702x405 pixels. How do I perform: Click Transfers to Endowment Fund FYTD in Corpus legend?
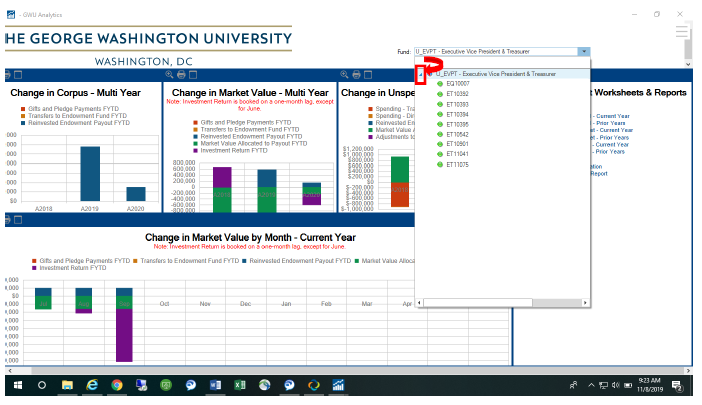(x=77, y=116)
